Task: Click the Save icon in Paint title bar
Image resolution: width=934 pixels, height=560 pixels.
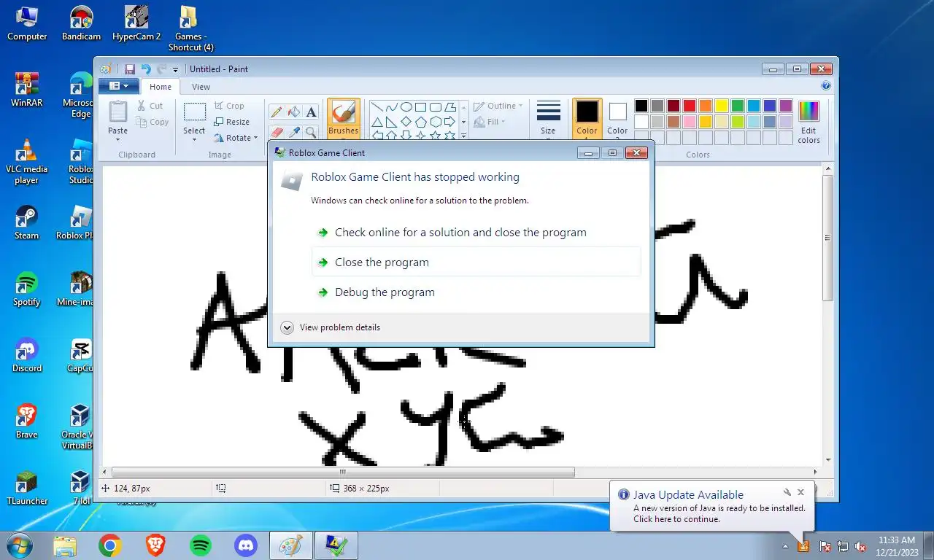Action: (130, 69)
